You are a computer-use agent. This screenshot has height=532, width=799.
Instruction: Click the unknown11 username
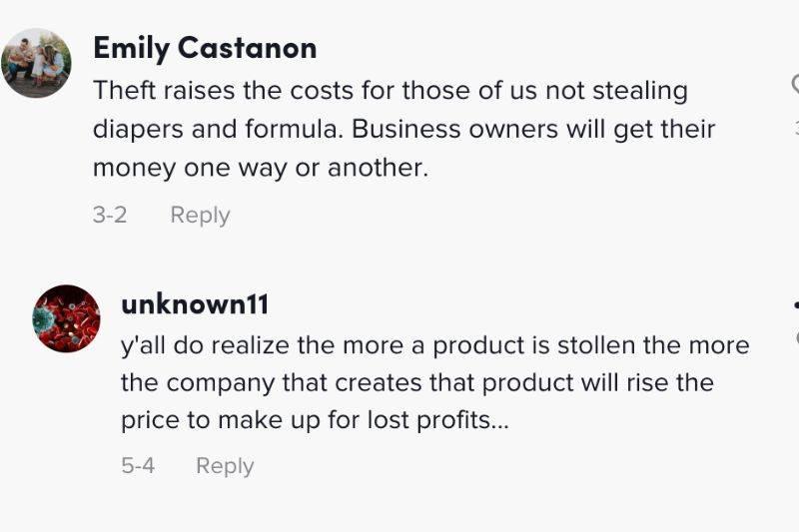click(195, 303)
